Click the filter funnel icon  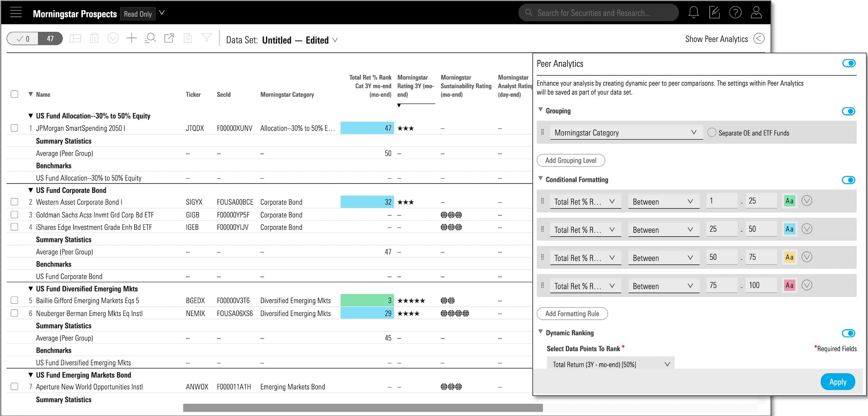[x=207, y=38]
